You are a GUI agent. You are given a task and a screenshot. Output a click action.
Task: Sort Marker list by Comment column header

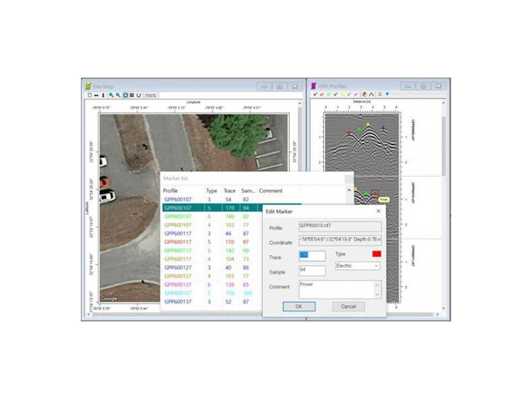point(279,191)
